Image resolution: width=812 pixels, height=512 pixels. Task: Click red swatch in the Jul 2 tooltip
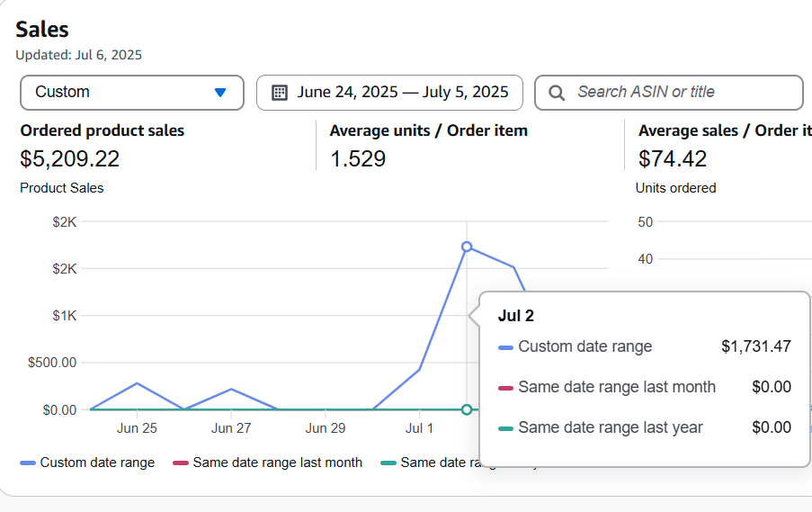click(505, 388)
